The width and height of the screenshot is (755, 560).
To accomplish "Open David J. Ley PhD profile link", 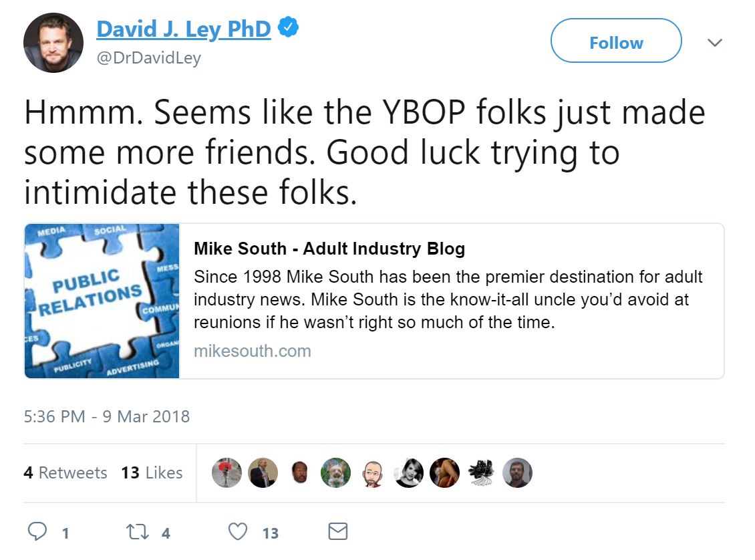I will click(x=184, y=29).
